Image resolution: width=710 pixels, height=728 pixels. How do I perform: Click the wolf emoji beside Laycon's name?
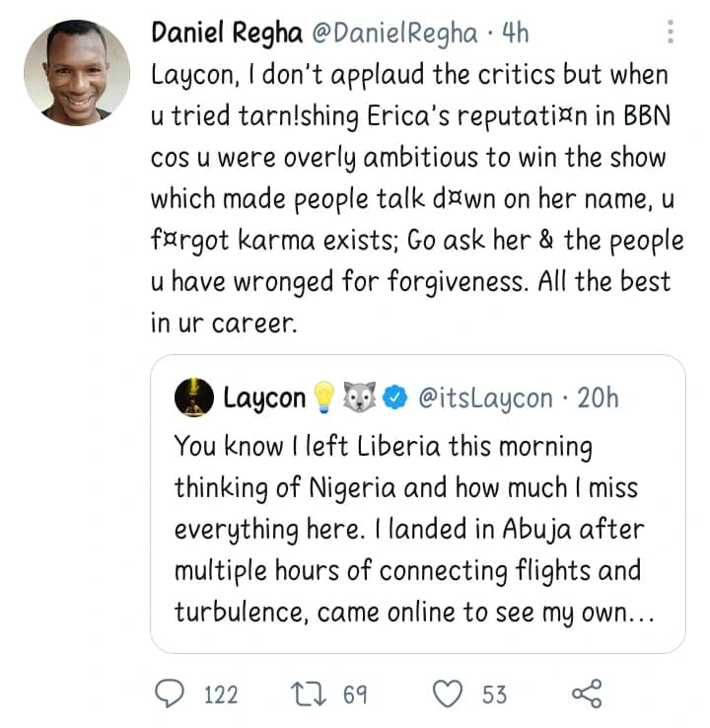pyautogui.click(x=359, y=399)
